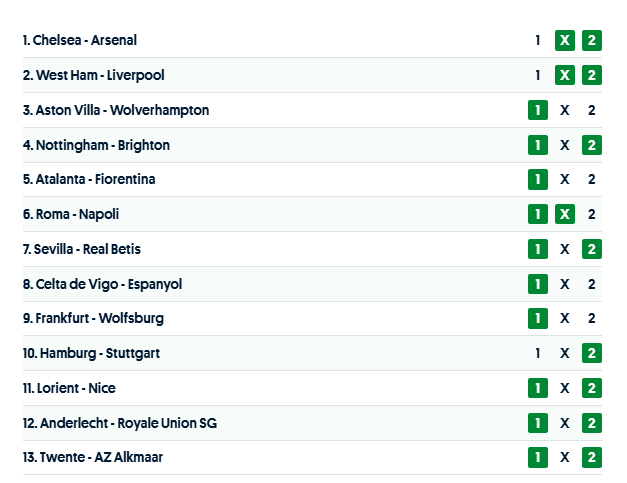The image size is (627, 483).
Task: Deselect draw for Chelsea - Arsenal
Action: click(565, 41)
